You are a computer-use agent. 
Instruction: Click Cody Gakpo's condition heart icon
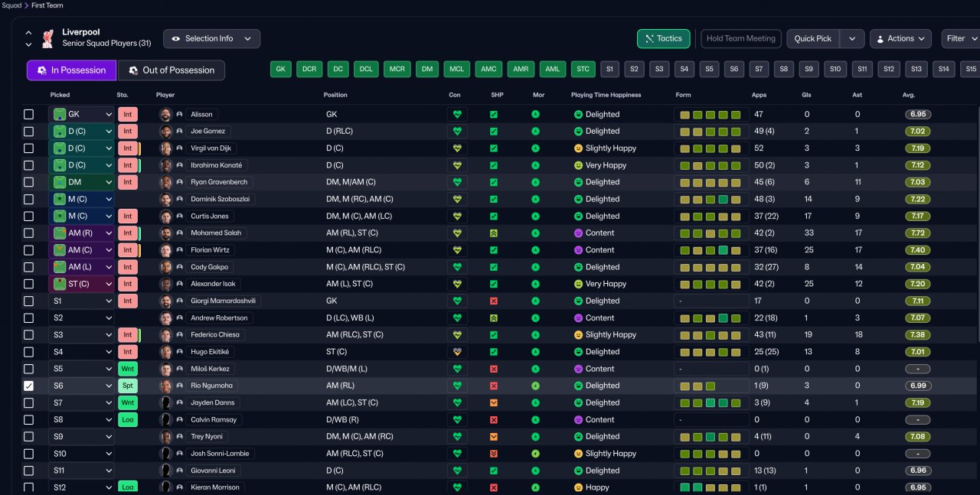click(458, 267)
